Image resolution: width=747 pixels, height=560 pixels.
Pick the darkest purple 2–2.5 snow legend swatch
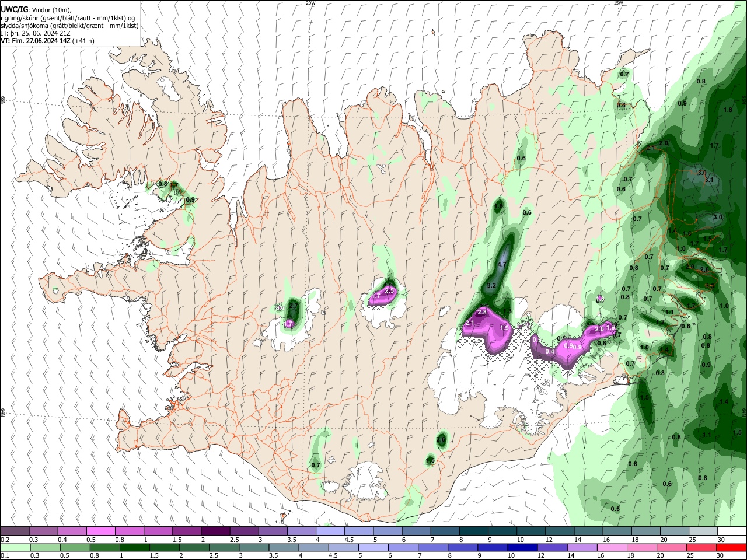pos(215,531)
